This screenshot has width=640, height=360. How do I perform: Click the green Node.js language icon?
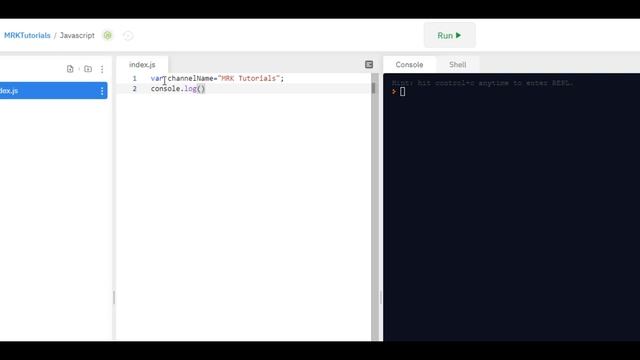pyautogui.click(x=107, y=36)
